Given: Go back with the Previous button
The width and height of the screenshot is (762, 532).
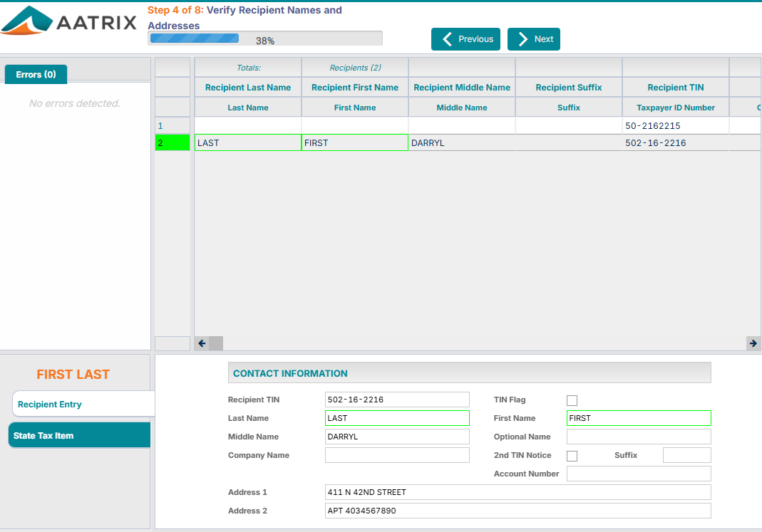Looking at the screenshot, I should pos(465,39).
